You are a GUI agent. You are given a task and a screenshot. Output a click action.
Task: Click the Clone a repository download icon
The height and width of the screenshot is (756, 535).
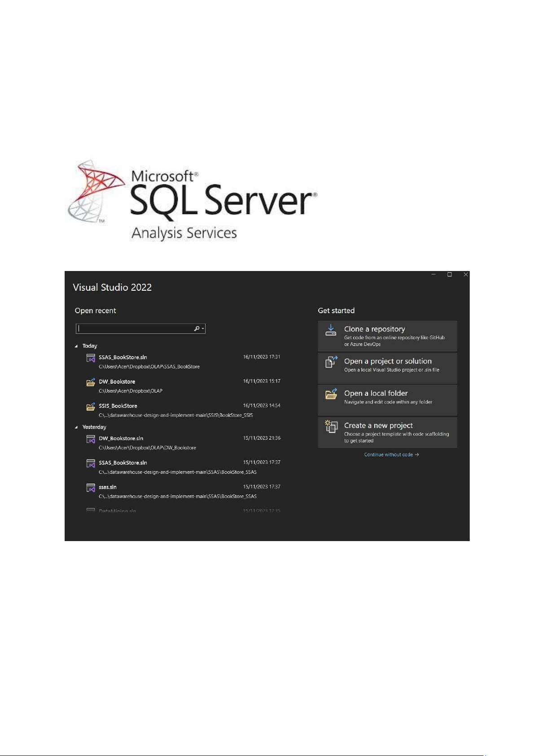(331, 330)
